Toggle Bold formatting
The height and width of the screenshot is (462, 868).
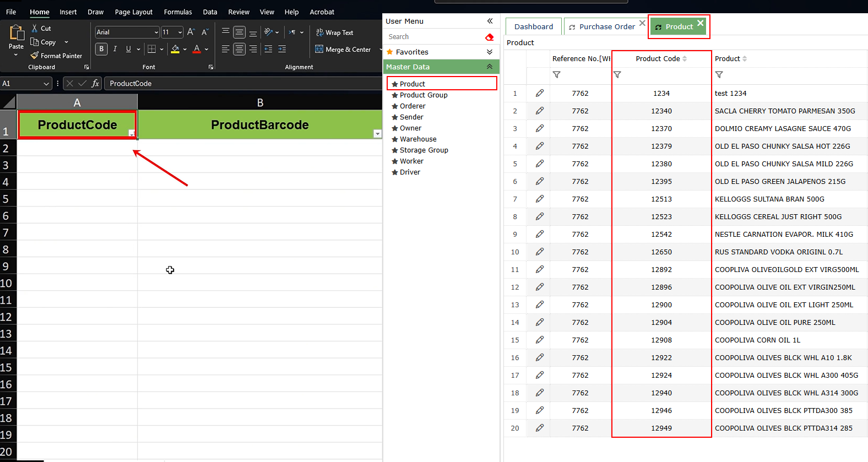(x=101, y=49)
